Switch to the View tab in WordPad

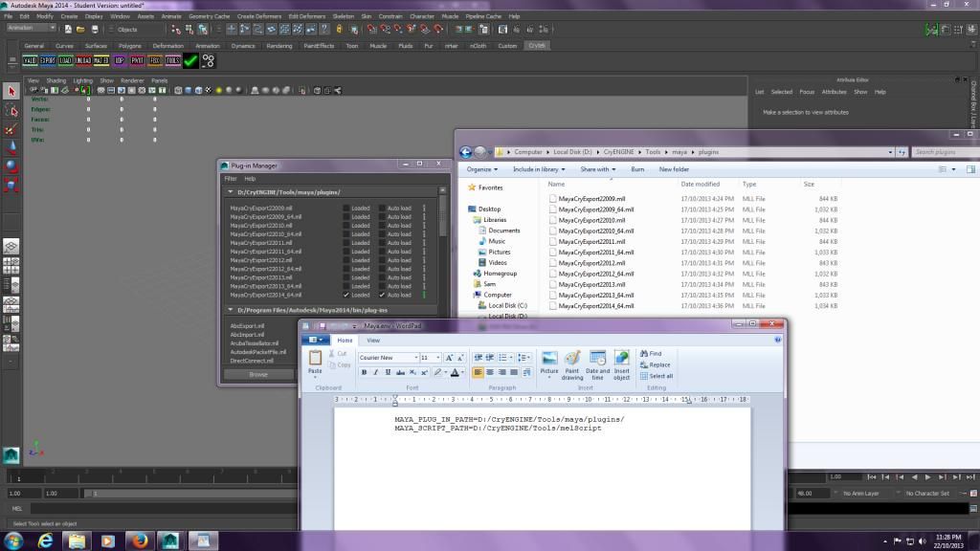374,341
